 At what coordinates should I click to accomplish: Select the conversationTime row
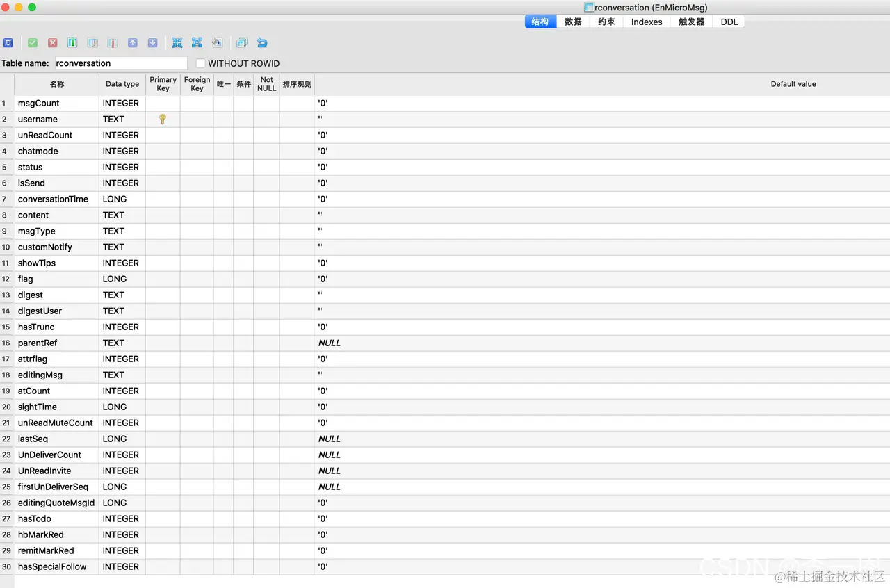445,199
